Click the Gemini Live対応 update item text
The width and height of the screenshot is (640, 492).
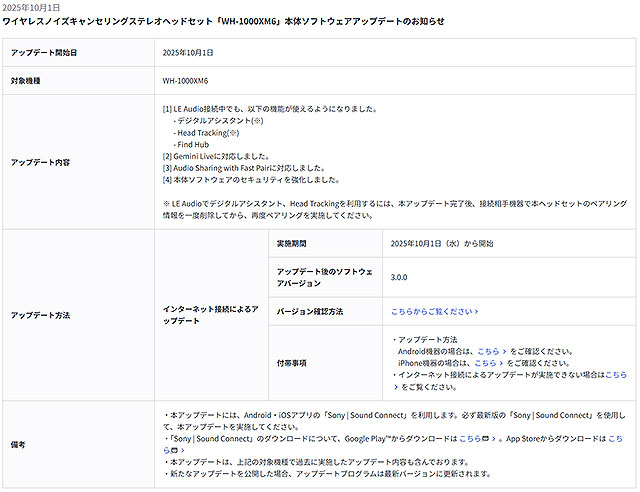click(216, 156)
